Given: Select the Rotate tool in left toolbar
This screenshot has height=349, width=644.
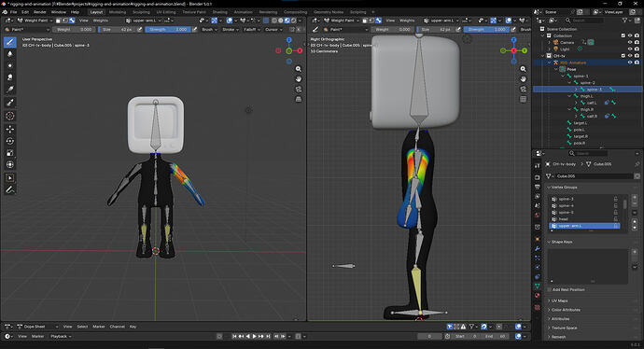Looking at the screenshot, I should tap(10, 141).
